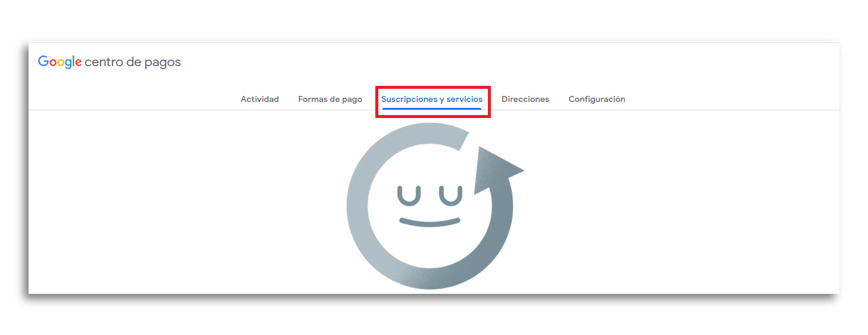This screenshot has width=868, height=335.
Task: Go to the Configuración tab
Action: point(597,100)
